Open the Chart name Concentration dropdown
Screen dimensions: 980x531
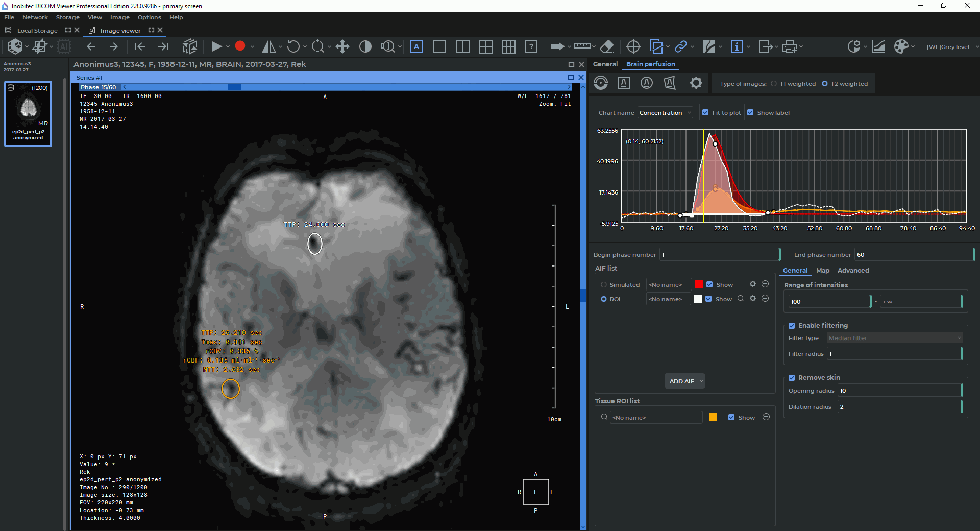tap(665, 113)
